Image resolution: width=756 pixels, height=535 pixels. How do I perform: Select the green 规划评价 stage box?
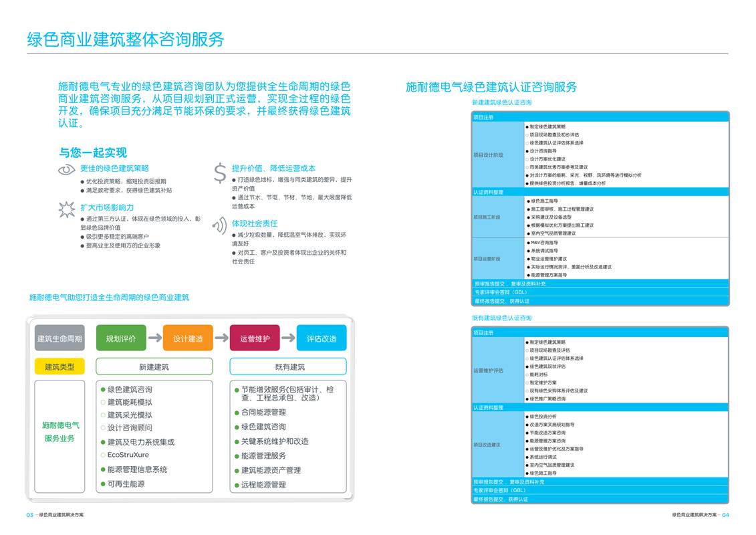(x=121, y=338)
